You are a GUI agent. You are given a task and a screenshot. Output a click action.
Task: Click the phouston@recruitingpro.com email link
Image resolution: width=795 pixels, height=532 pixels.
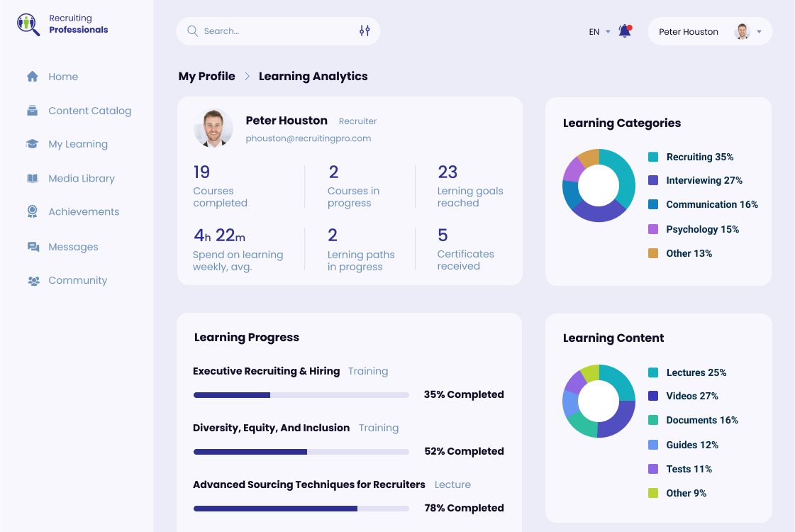click(x=308, y=139)
